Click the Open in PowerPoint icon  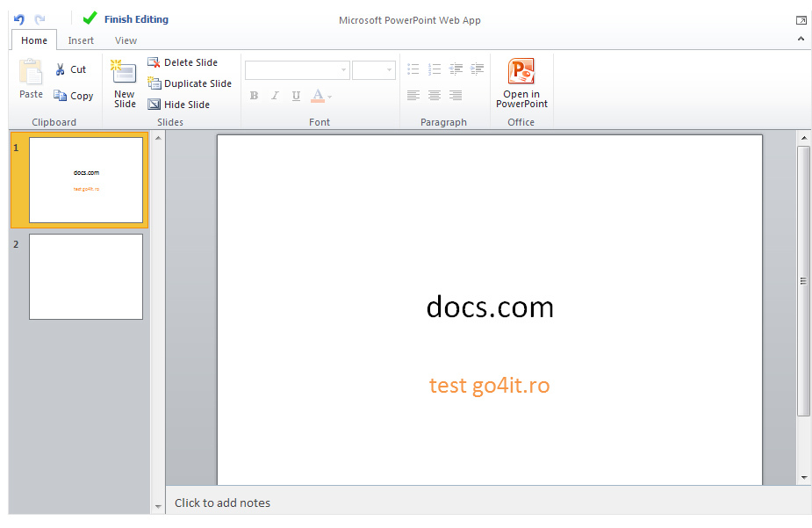click(x=521, y=71)
